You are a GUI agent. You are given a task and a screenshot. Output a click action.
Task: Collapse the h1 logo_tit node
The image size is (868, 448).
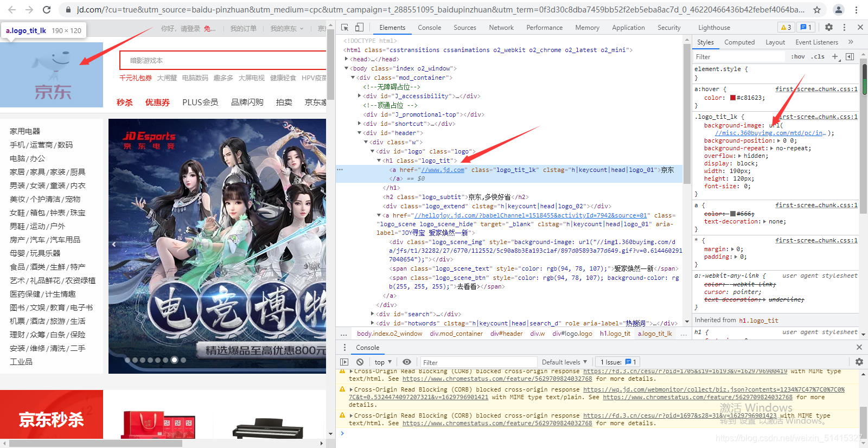click(x=379, y=161)
